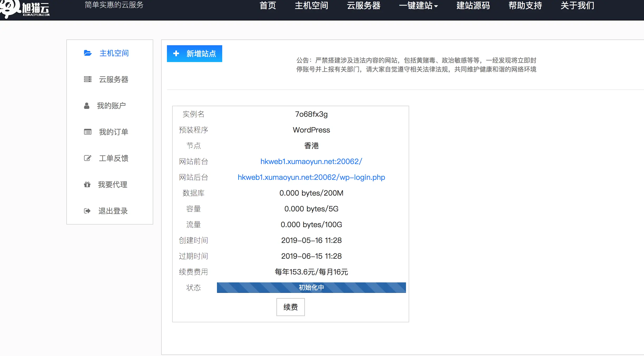This screenshot has height=356, width=644.
Task: Click the server icon beside 云服务器
Action: tap(88, 79)
